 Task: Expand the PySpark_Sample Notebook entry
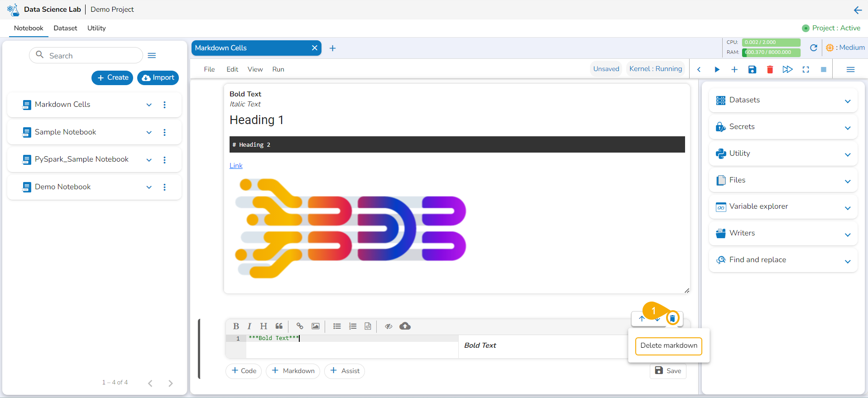click(x=149, y=160)
